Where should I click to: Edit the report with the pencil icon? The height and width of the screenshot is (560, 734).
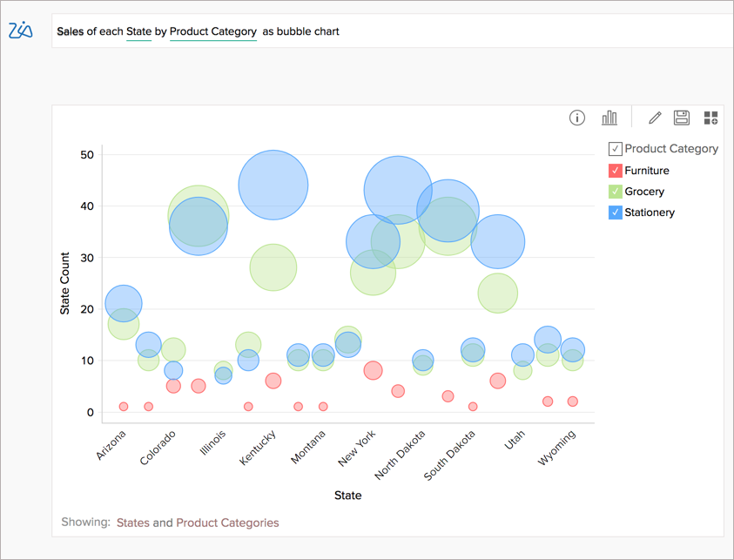(x=654, y=117)
